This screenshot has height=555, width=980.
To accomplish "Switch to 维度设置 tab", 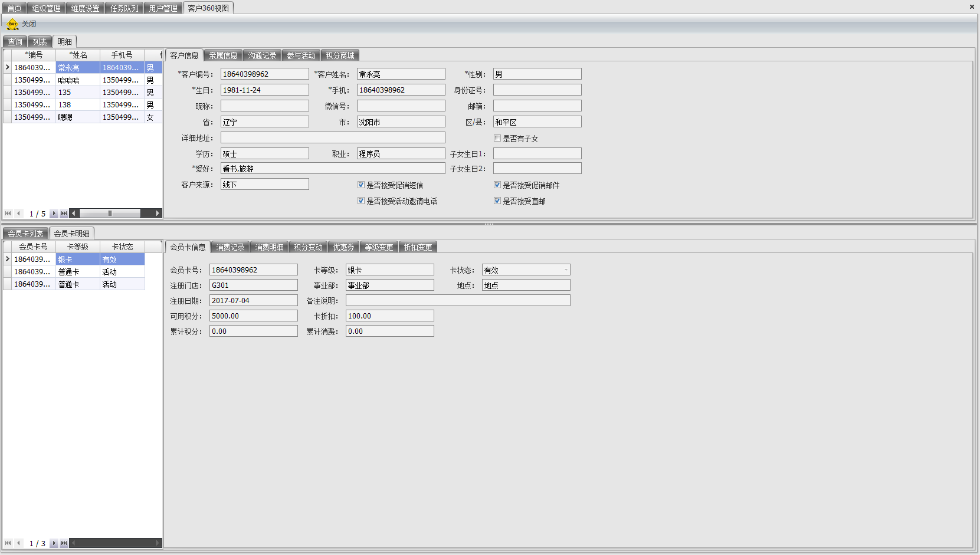I will [85, 8].
